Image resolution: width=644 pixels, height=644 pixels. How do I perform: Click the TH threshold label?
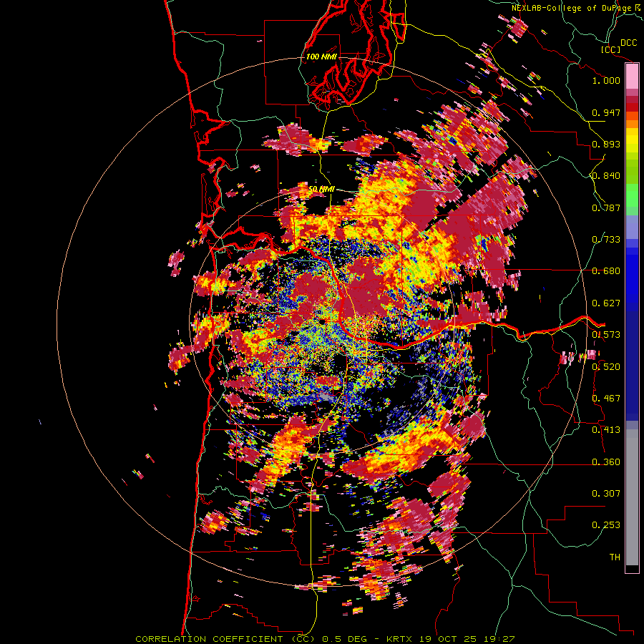615,557
